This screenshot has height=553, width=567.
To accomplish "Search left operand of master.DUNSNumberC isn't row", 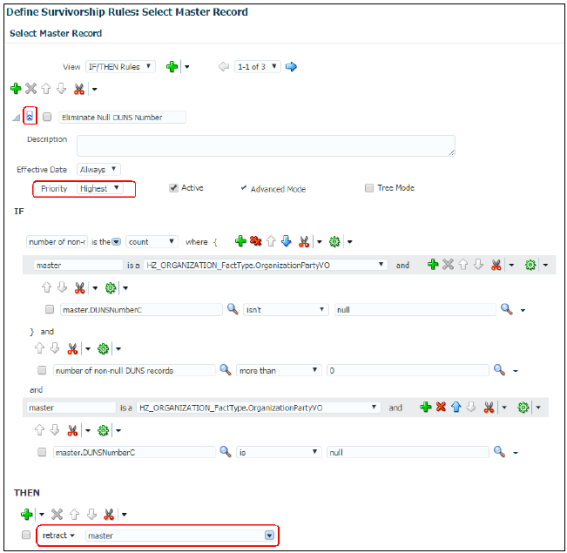I will pos(232,309).
